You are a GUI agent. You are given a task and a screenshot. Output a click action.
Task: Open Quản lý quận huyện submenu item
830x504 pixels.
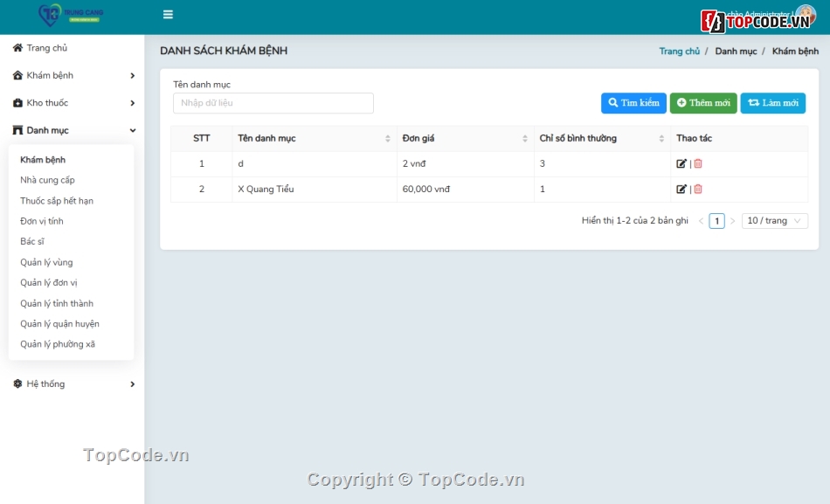coord(59,323)
